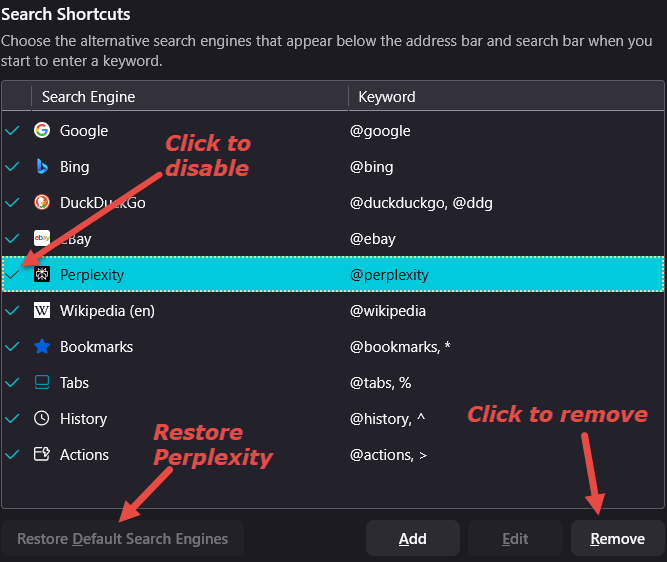The width and height of the screenshot is (667, 562).
Task: Uncheck the Bing search shortcut
Action: pyautogui.click(x=13, y=167)
